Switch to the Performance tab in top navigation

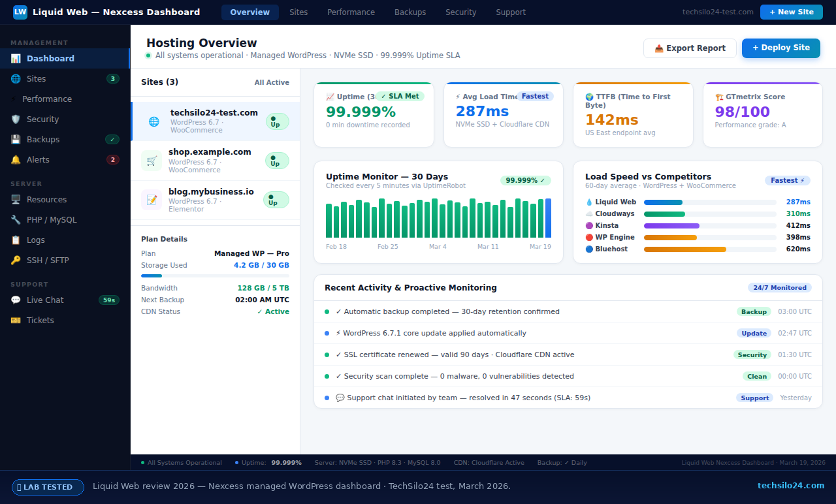pos(351,12)
